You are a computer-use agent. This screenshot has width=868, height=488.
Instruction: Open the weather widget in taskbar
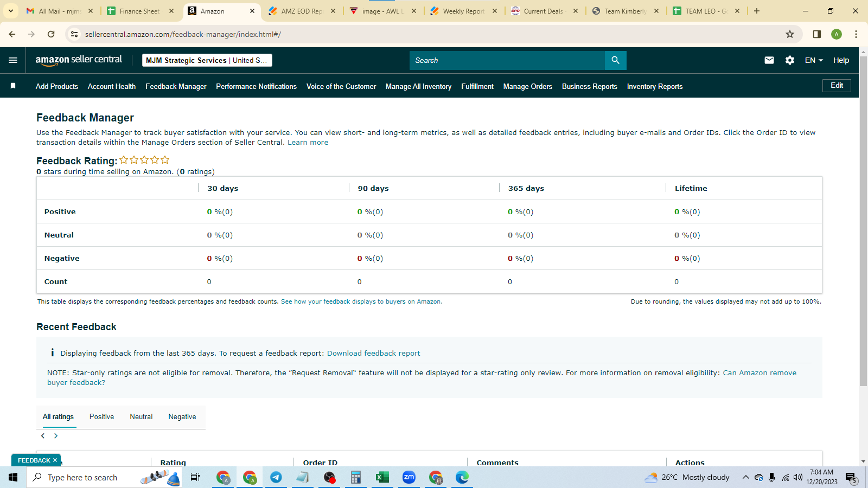coord(687,477)
